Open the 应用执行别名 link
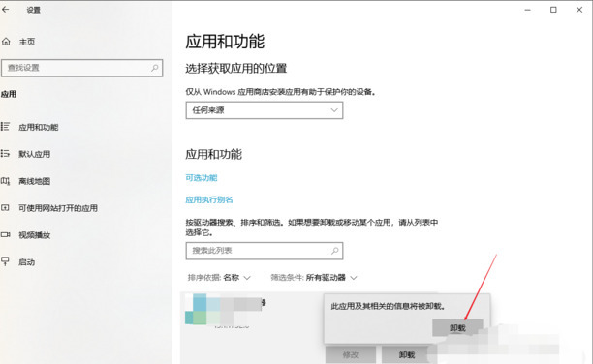 [209, 199]
